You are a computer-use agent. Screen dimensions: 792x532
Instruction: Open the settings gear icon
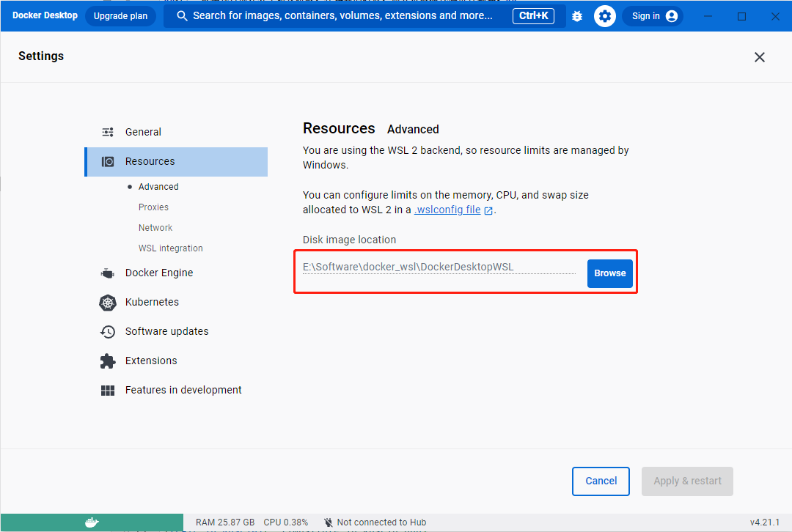tap(605, 16)
